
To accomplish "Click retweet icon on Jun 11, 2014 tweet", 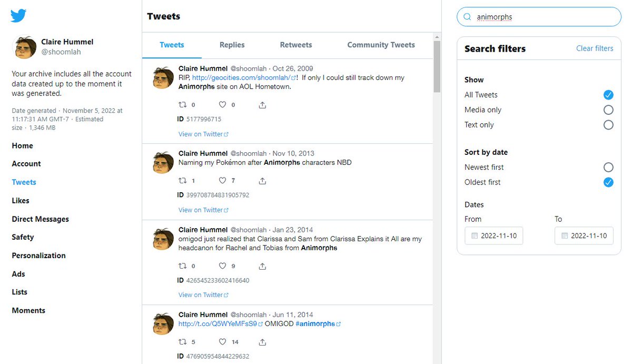I will click(183, 342).
